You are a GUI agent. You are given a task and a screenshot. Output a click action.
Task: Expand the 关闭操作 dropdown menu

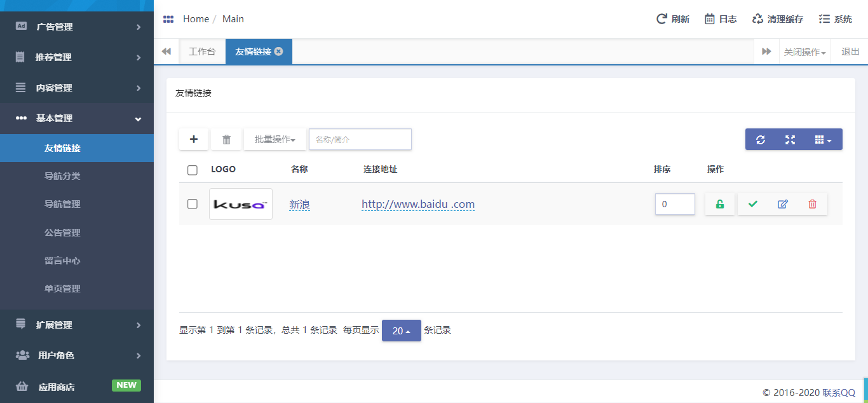[804, 52]
